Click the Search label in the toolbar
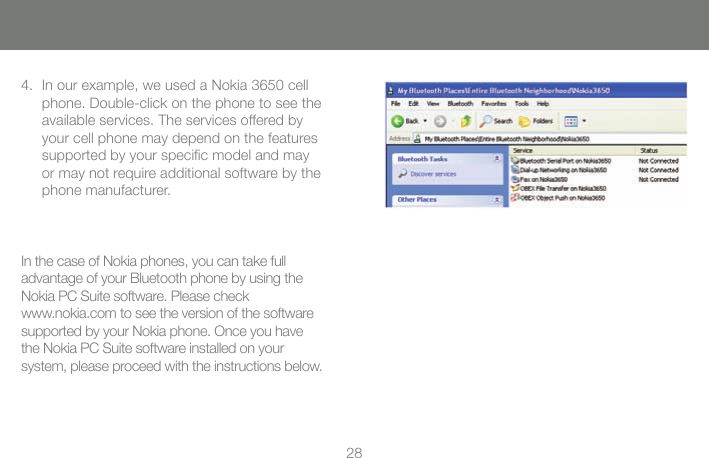Image resolution: width=709 pixels, height=458 pixels. [x=503, y=121]
